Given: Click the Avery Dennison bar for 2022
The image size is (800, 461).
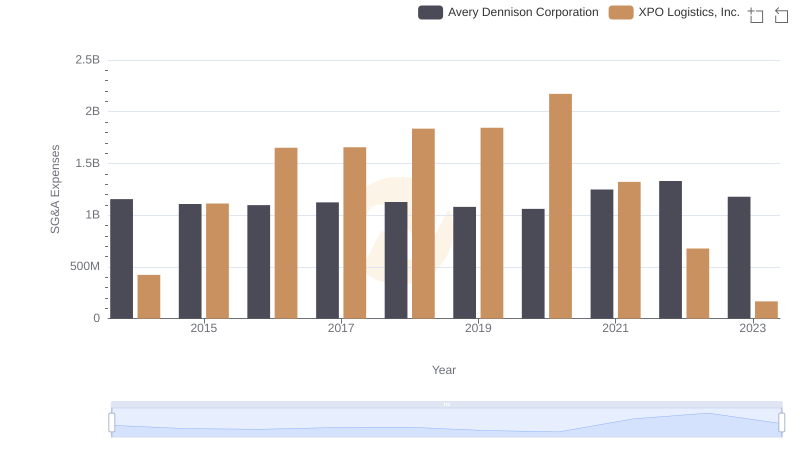Looking at the screenshot, I should click(670, 250).
